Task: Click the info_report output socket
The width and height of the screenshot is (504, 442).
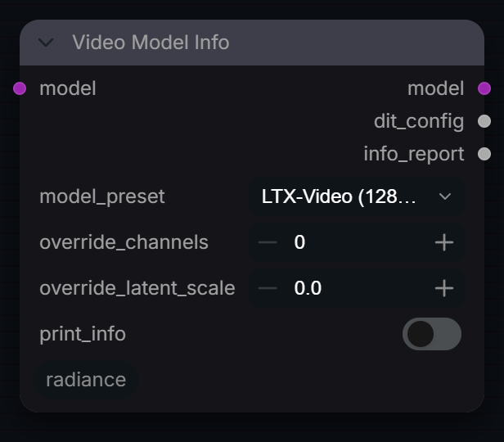Action: click(x=484, y=154)
